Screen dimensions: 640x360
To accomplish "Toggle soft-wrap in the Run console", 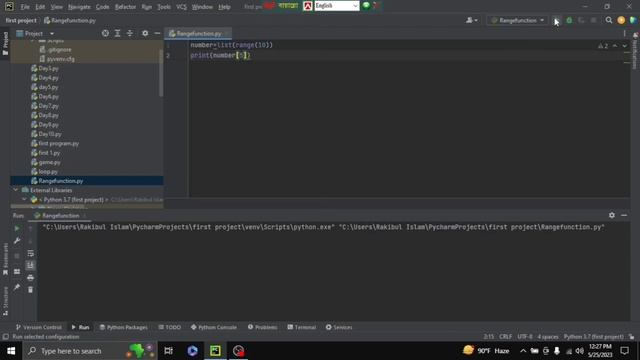I will (30, 253).
